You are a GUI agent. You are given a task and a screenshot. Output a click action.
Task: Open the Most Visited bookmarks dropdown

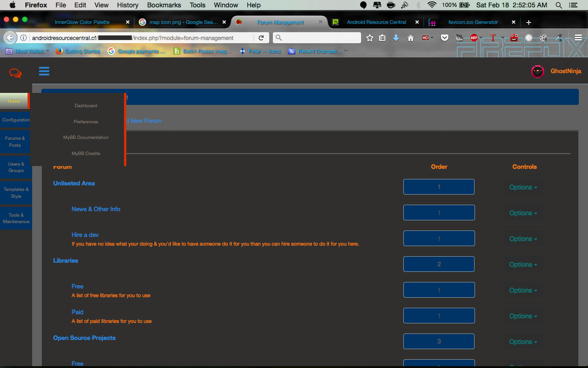pos(28,51)
